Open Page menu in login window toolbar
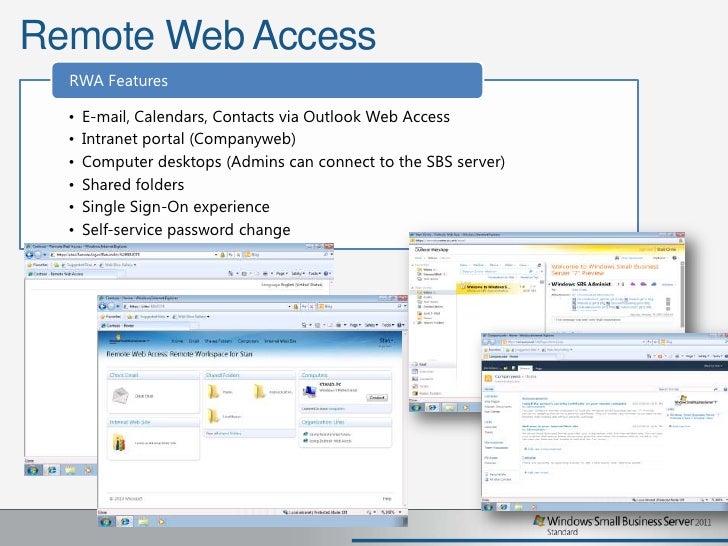Viewport: 728px width, 546px height. tap(281, 274)
